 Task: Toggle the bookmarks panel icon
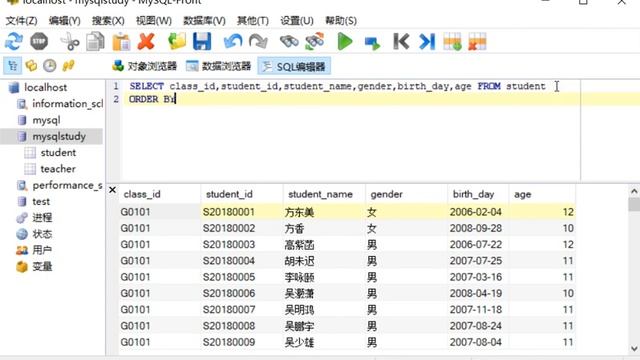coord(31,66)
